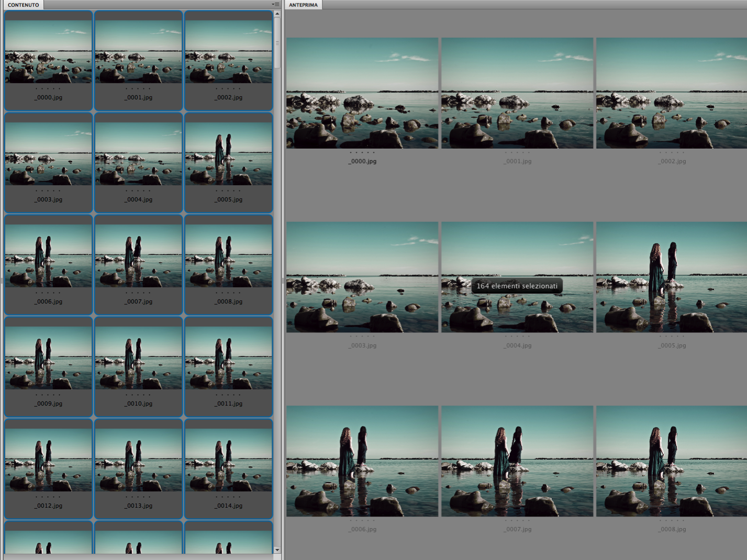Click the _0002.jpg image in Anteprima panel
The width and height of the screenshot is (747, 560).
(672, 93)
